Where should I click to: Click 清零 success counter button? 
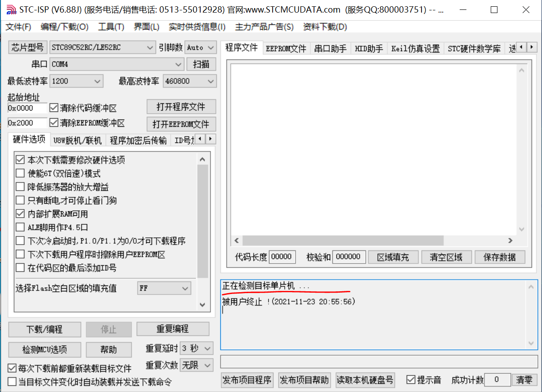coord(524,379)
